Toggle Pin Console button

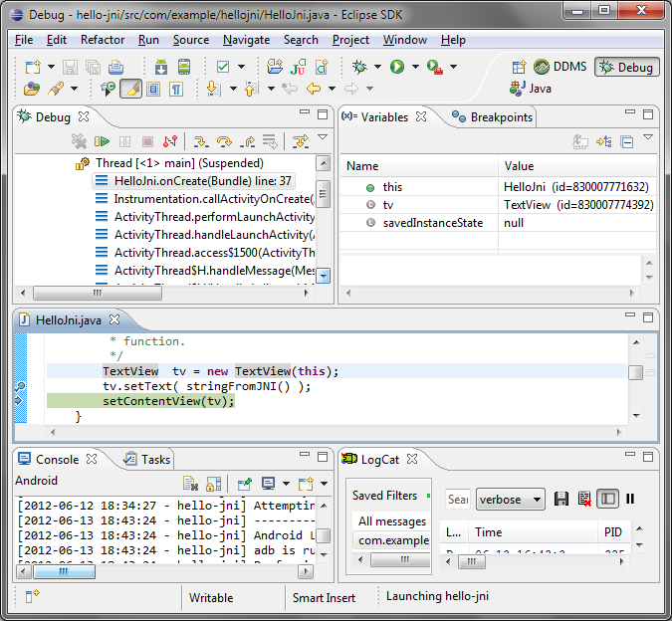pos(244,484)
